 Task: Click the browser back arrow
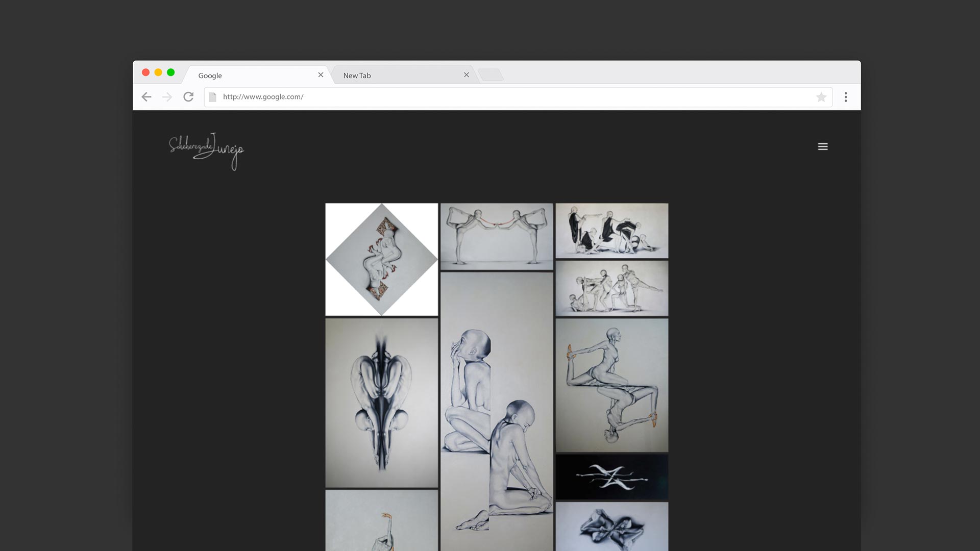coord(146,97)
